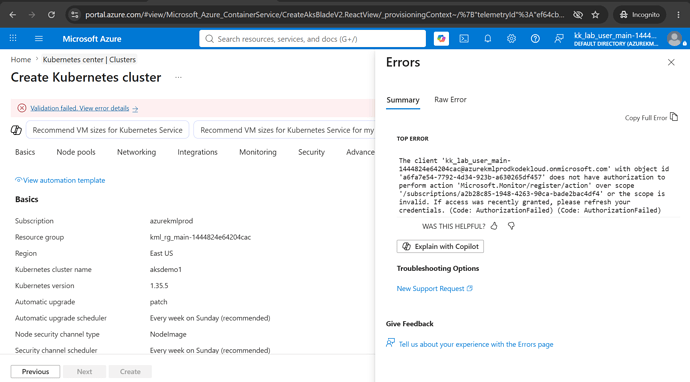This screenshot has height=382, width=690.
Task: Switch to the Security tab
Action: (x=311, y=152)
